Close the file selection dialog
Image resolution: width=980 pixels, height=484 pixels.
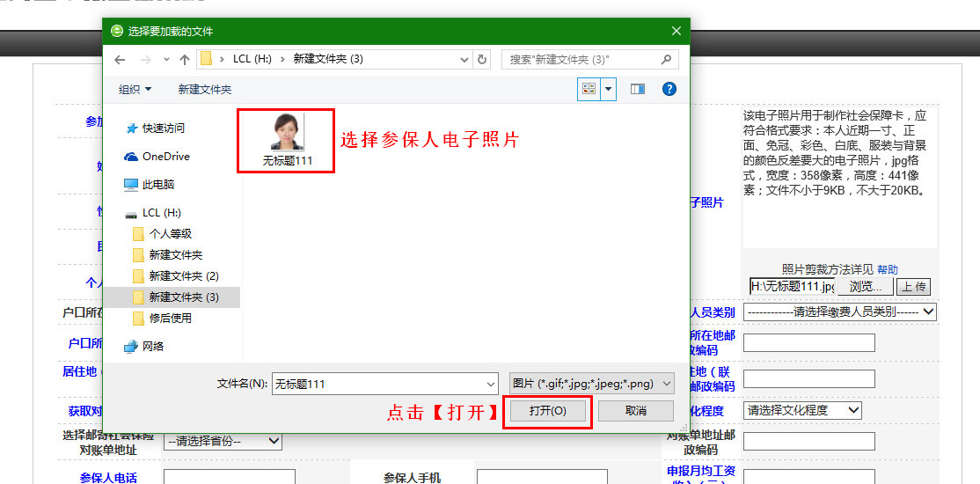[676, 31]
